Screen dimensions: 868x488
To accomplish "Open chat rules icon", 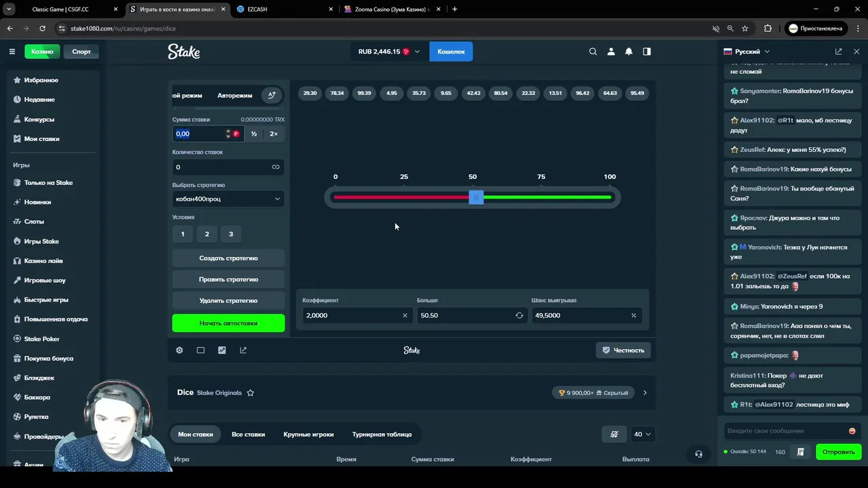I will pyautogui.click(x=800, y=452).
